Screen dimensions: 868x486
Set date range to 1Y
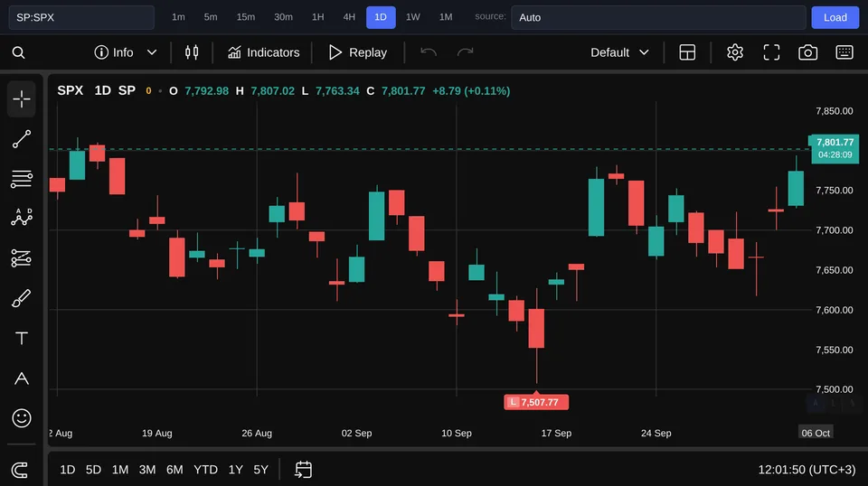(x=236, y=470)
